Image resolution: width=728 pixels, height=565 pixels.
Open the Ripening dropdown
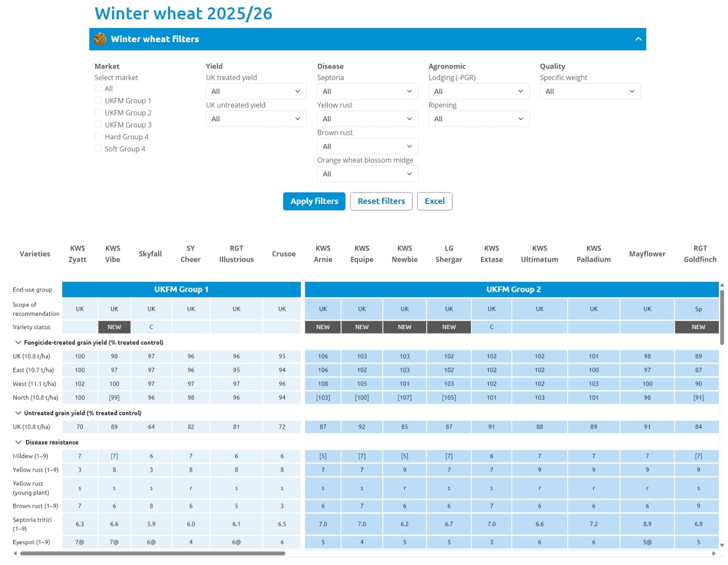(479, 119)
